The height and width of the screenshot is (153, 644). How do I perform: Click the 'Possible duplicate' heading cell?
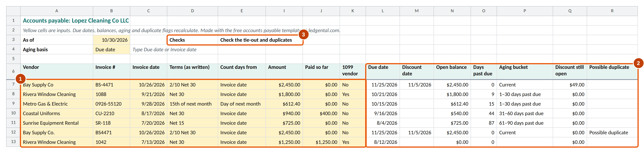[612, 71]
